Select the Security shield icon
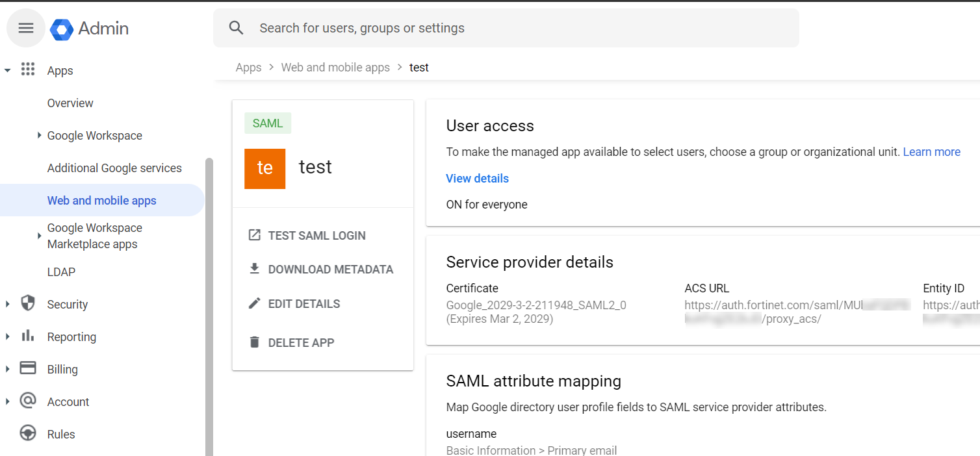This screenshot has height=456, width=980. (x=27, y=303)
